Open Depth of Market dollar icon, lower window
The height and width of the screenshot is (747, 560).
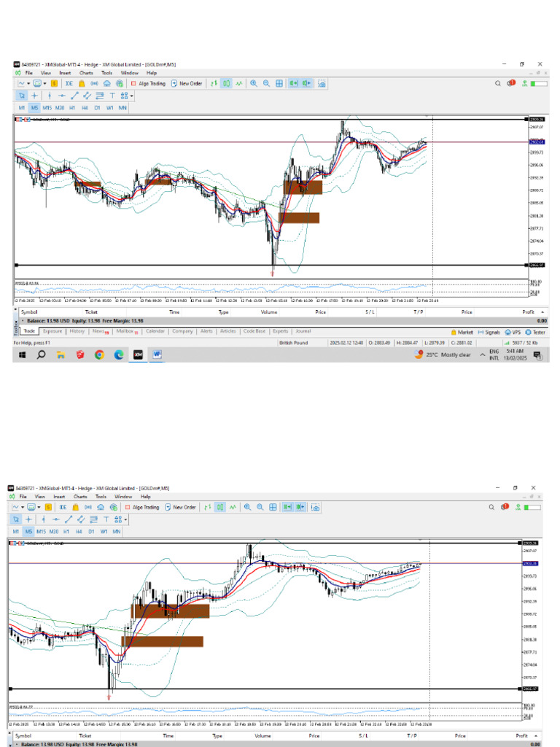click(49, 507)
